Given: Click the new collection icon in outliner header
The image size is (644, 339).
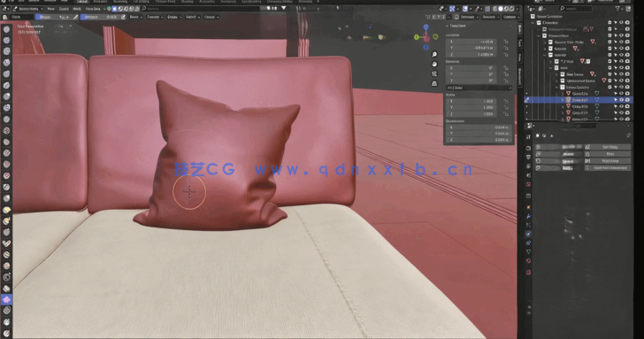Looking at the screenshot, I should 629,9.
